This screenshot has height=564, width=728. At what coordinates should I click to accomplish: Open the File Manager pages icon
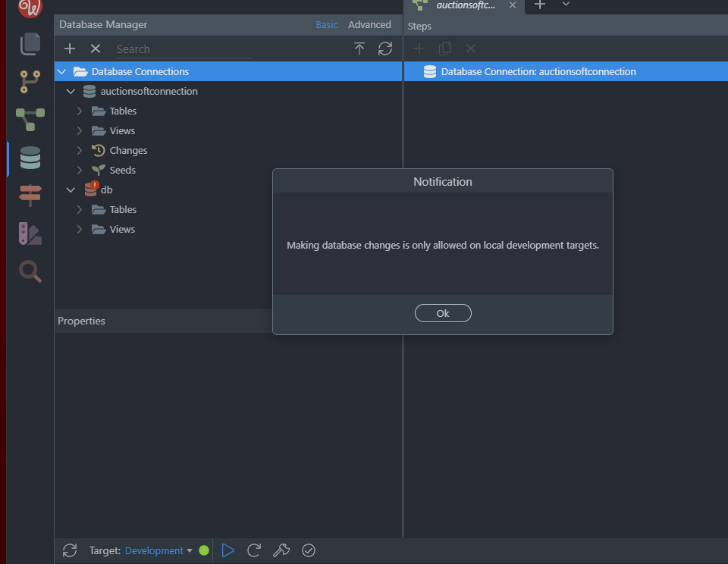pyautogui.click(x=30, y=44)
